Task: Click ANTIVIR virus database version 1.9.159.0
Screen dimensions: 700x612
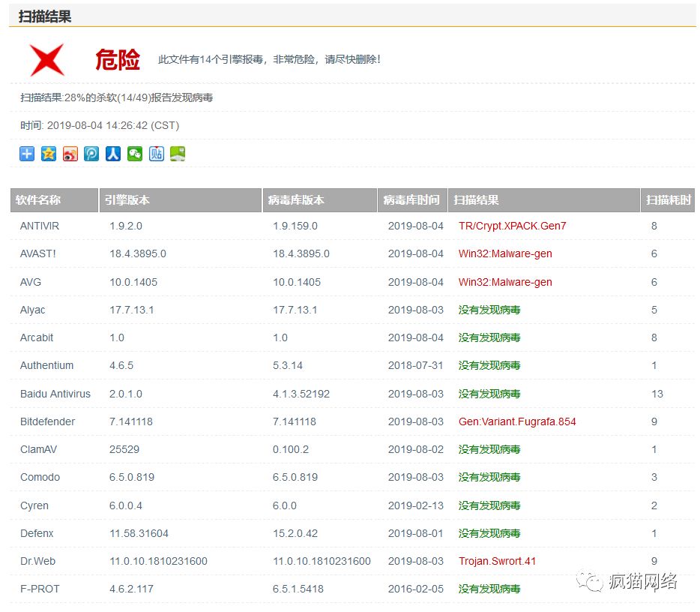Action: [295, 226]
